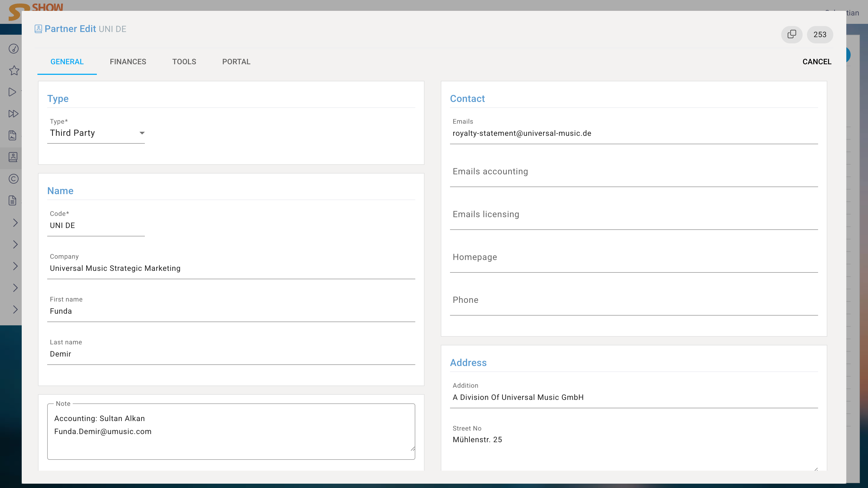Switch to the FINANCES tab
Viewport: 868px width, 488px height.
point(128,62)
